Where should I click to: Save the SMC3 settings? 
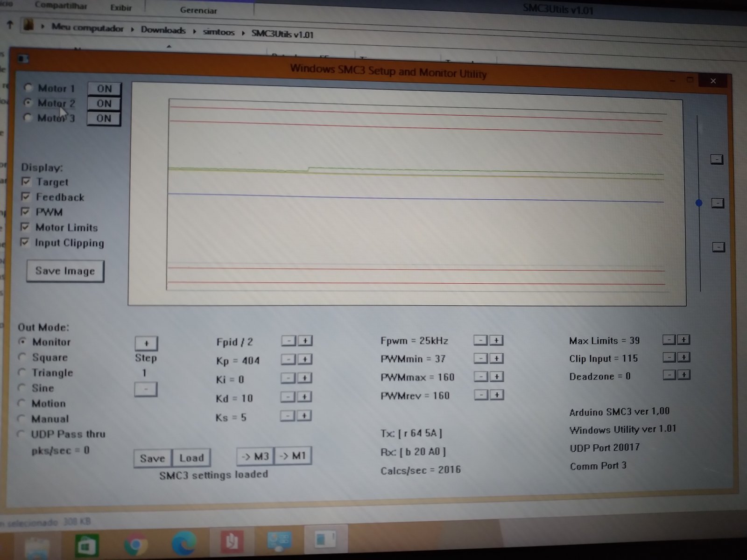(153, 458)
